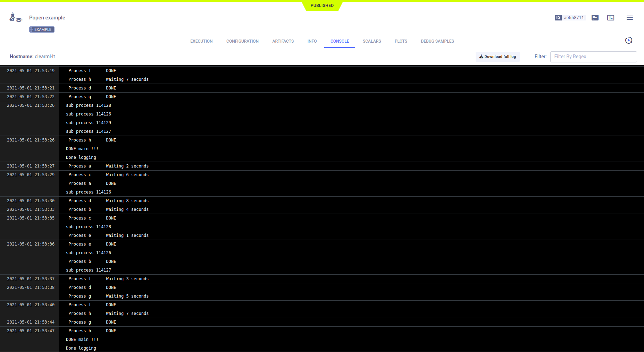Open the info panel layout icon

click(x=611, y=18)
